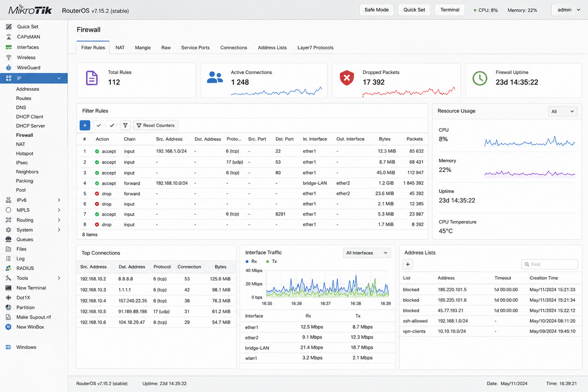Viewport: 588px width, 392px height.
Task: Open Quick Set icon in sidebar
Action: [x=9, y=27]
